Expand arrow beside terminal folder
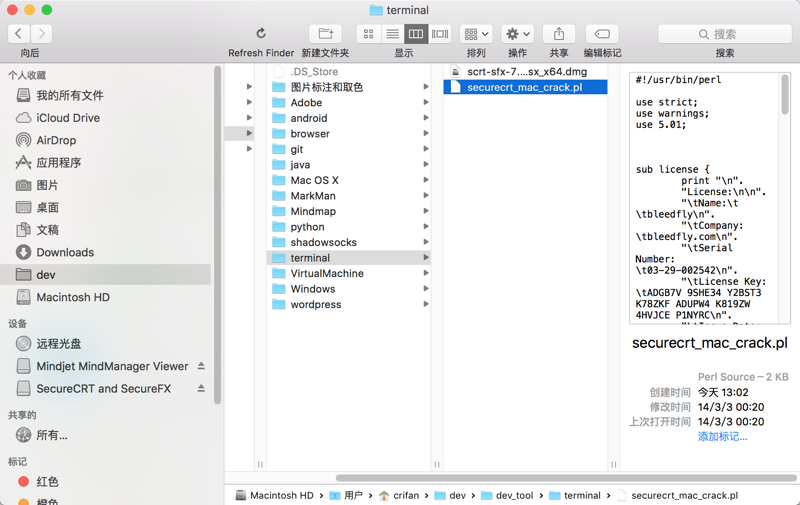The image size is (800, 505). 426,258
